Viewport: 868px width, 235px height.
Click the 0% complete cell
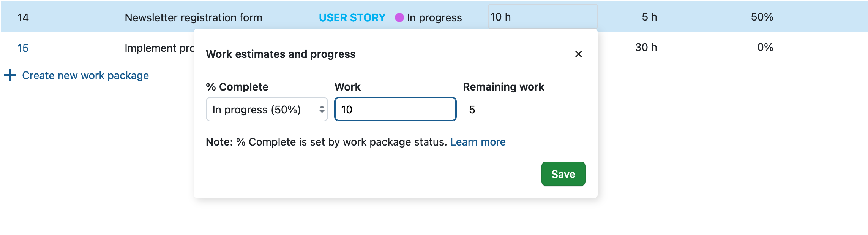[x=765, y=47]
